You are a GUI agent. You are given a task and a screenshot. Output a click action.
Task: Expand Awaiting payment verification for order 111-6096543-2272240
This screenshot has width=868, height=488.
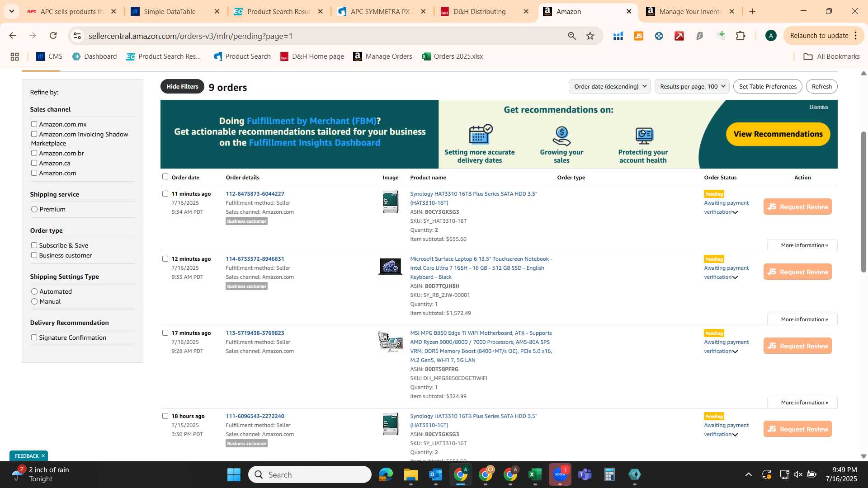[735, 435]
